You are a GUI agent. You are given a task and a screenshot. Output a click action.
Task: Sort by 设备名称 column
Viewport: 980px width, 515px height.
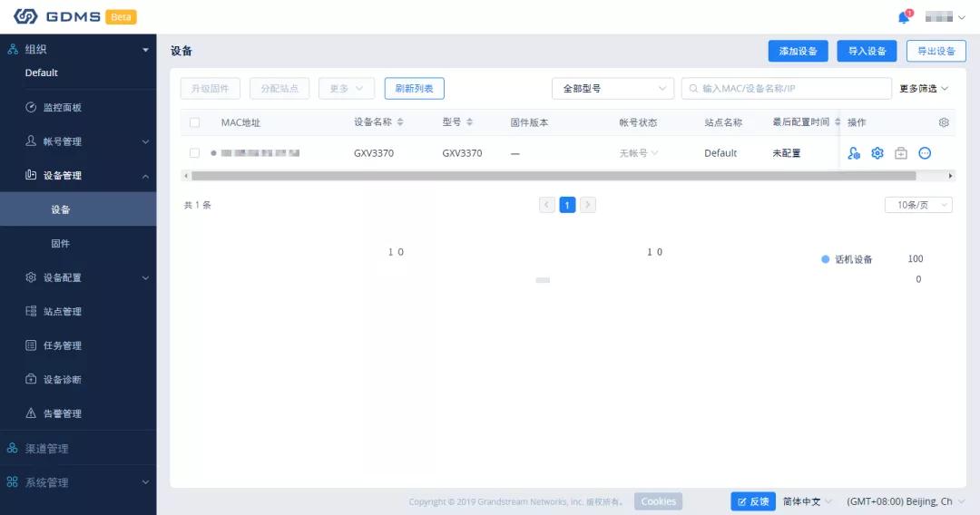[400, 121]
